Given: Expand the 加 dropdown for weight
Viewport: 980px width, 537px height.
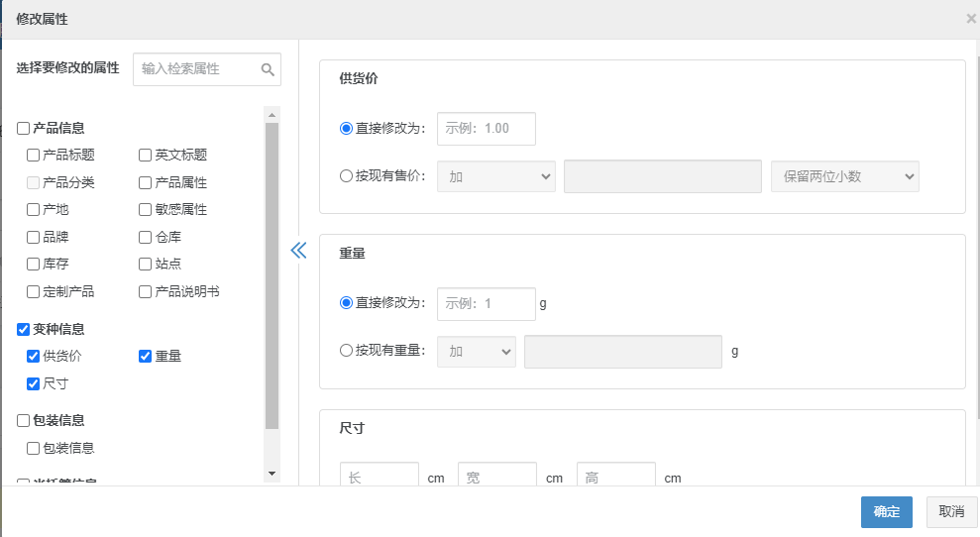Looking at the screenshot, I should tap(477, 352).
